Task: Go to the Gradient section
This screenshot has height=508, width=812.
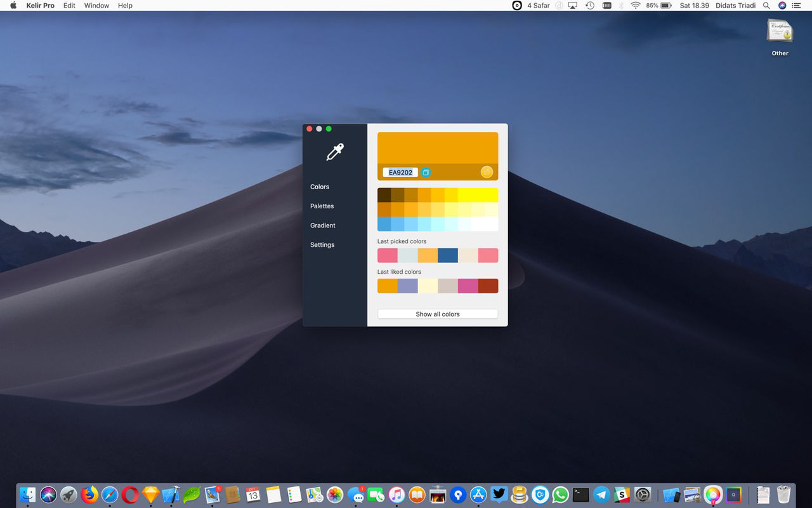Action: pyautogui.click(x=323, y=225)
